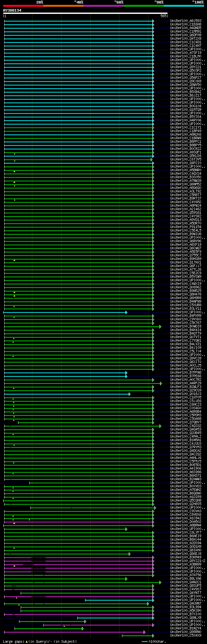Image resolution: width=207 pixels, height=644 pixels.
Task: Click the label UniRef100_B5XB42
Action: coord(186,92)
